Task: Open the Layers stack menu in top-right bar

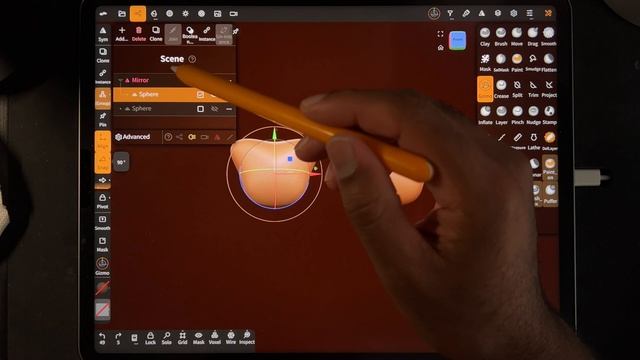Action: (x=498, y=13)
